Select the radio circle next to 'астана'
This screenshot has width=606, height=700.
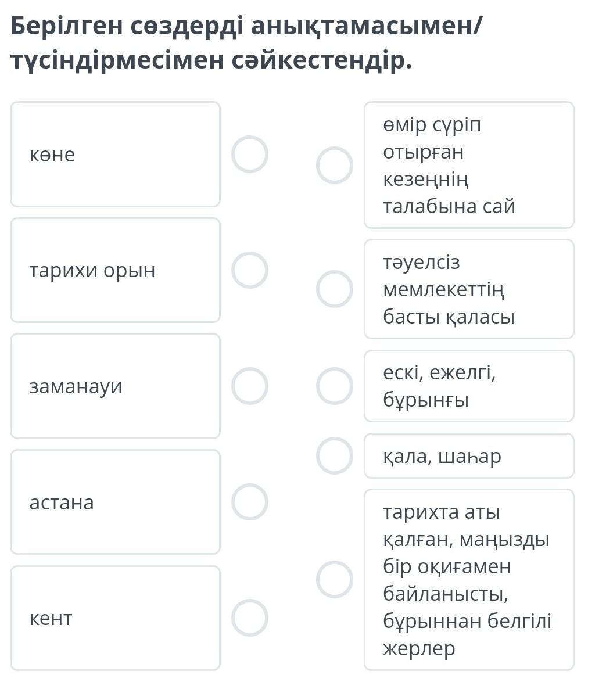point(249,502)
